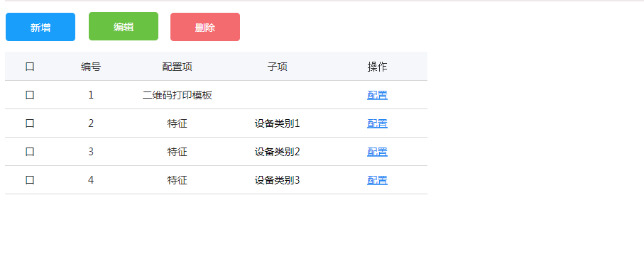The height and width of the screenshot is (278, 644).
Task: Select the 设备类别2 cell
Action: point(277,152)
